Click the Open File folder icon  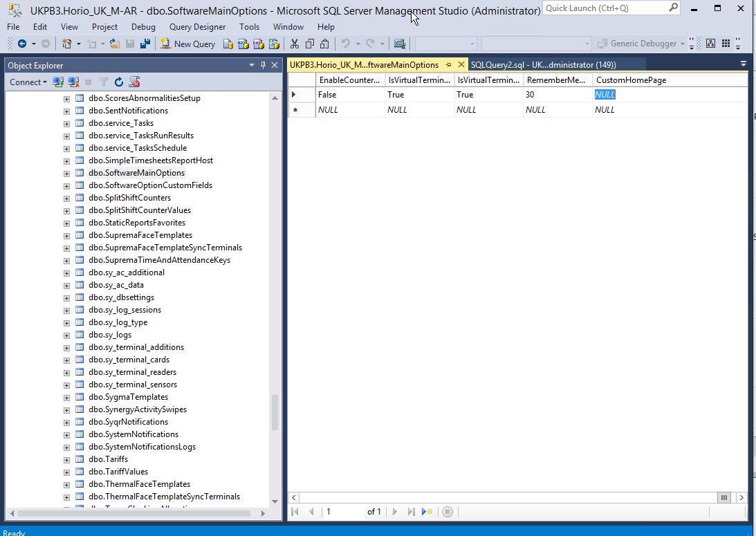(x=115, y=44)
